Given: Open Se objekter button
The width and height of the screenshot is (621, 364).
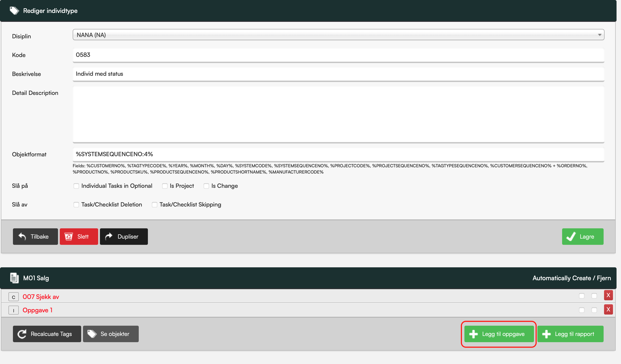Looking at the screenshot, I should tap(111, 334).
